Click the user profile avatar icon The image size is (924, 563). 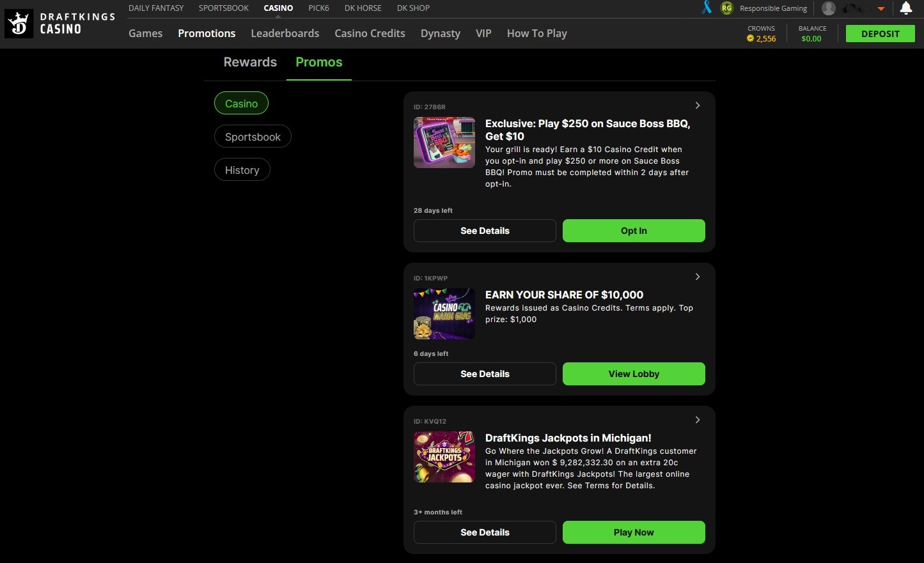click(829, 8)
